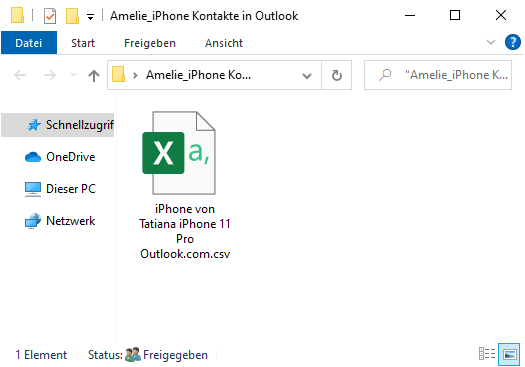Click the forward navigation arrow
525x367 pixels.
click(x=50, y=75)
